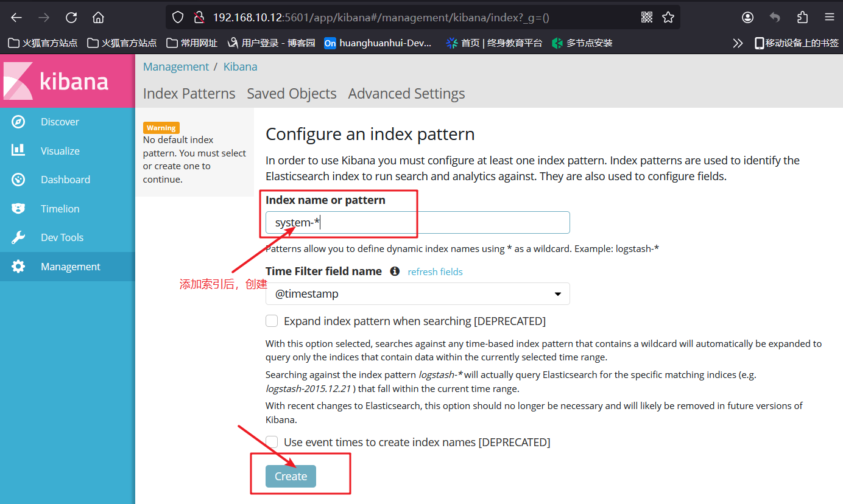
Task: Switch to the Saved Objects tab
Action: tap(292, 94)
